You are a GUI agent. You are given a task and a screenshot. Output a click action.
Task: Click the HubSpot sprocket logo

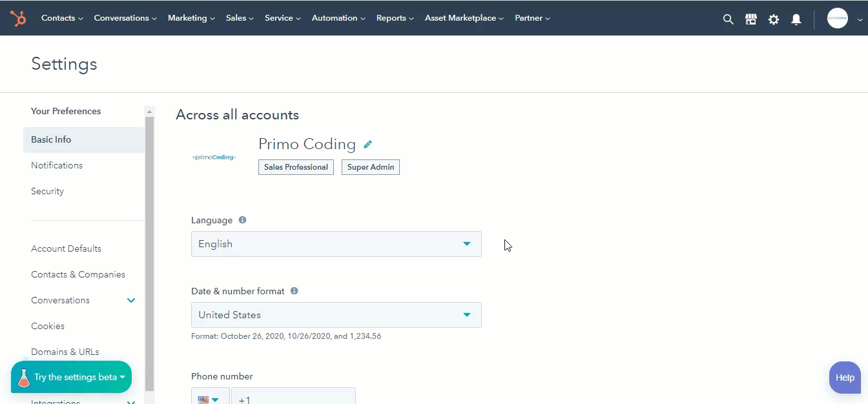coord(17,18)
